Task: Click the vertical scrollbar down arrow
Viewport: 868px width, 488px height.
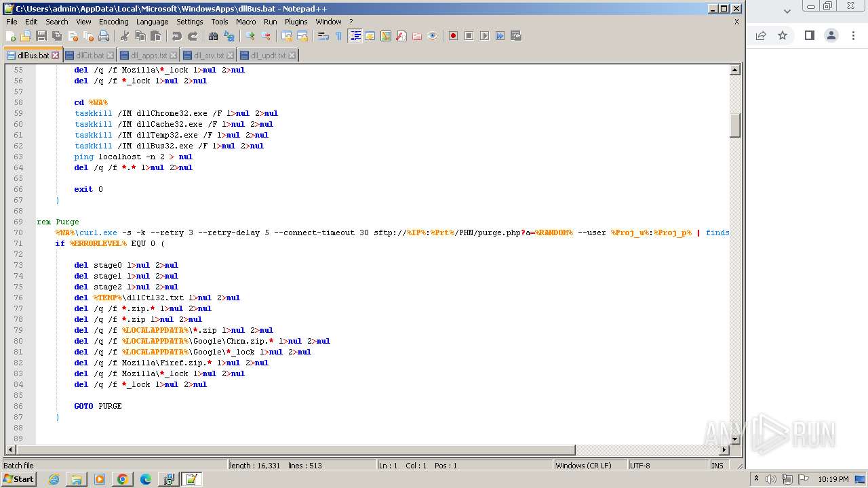Action: pyautogui.click(x=734, y=439)
